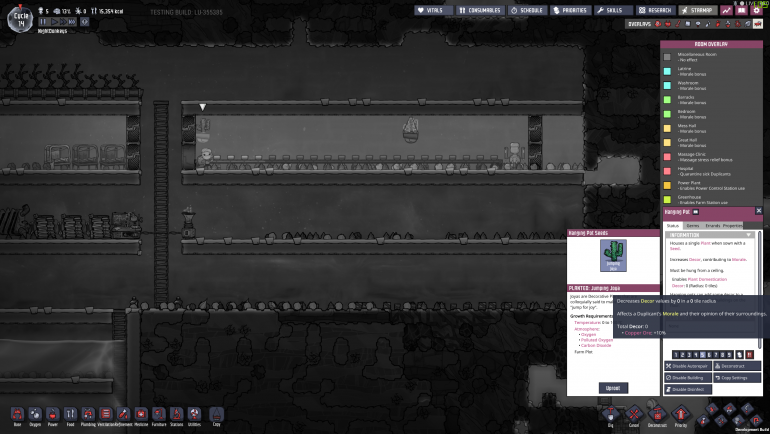Viewport: 770px width, 434px height.
Task: Show the Power overlay
Action: pyautogui.click(x=668, y=24)
